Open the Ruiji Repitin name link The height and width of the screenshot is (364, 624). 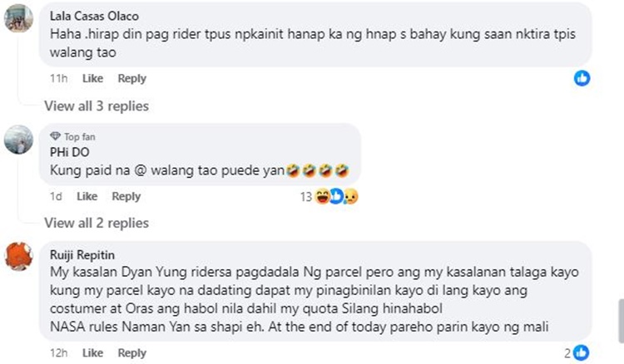82,255
